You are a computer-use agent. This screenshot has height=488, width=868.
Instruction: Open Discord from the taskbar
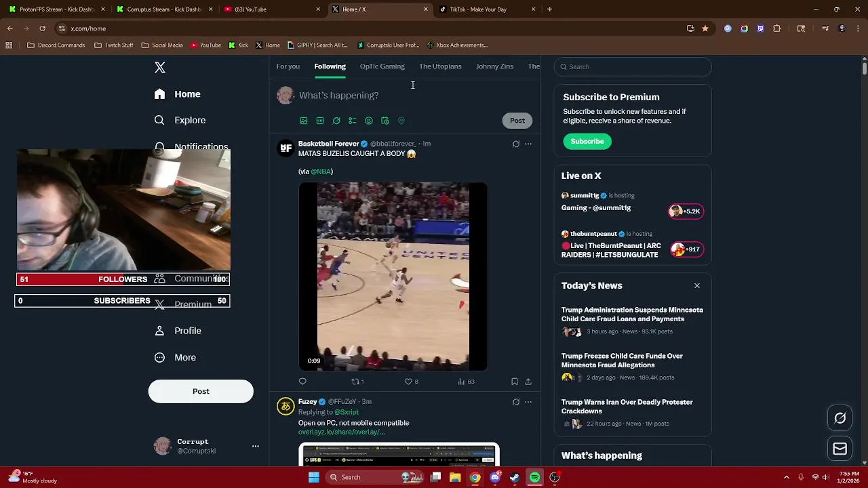(495, 477)
